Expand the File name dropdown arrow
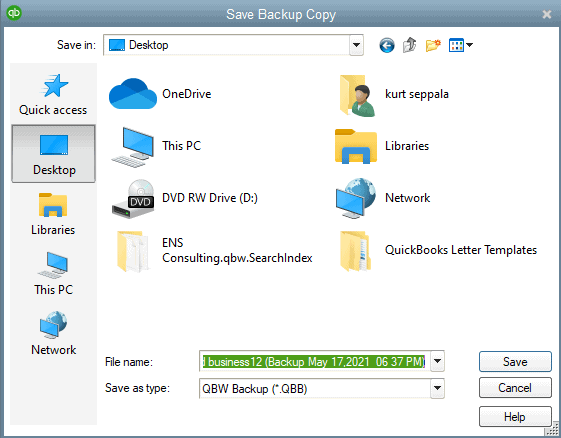561x438 pixels. [x=437, y=361]
